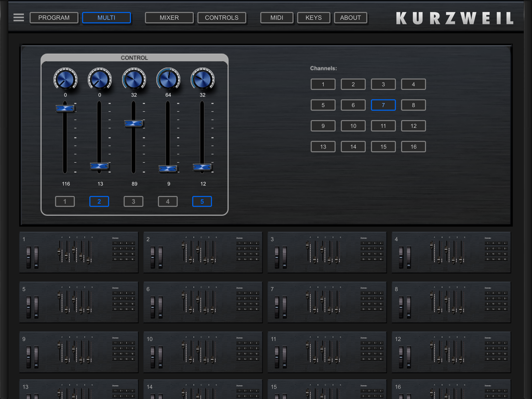This screenshot has height=399, width=532.
Task: Open channel 8 thumbnail panel
Action: (451, 302)
